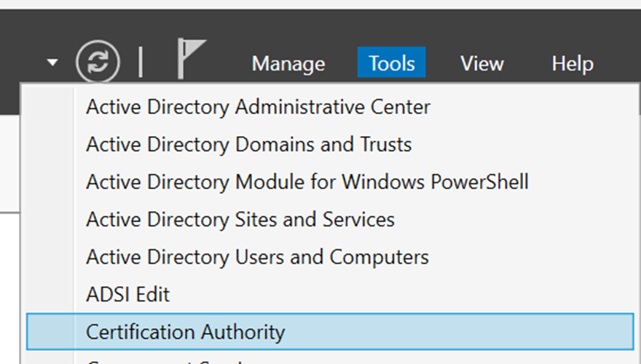Open Active Directory Sites and Services
The width and height of the screenshot is (641, 364).
coord(240,219)
